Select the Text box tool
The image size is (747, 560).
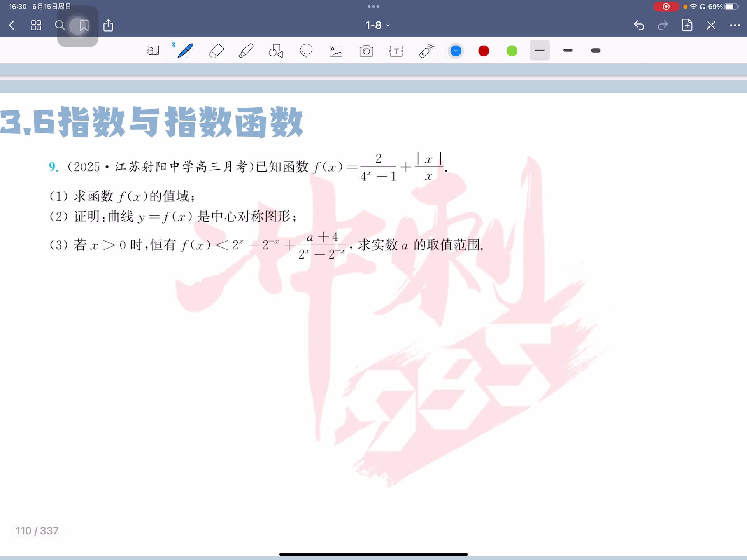pos(396,51)
